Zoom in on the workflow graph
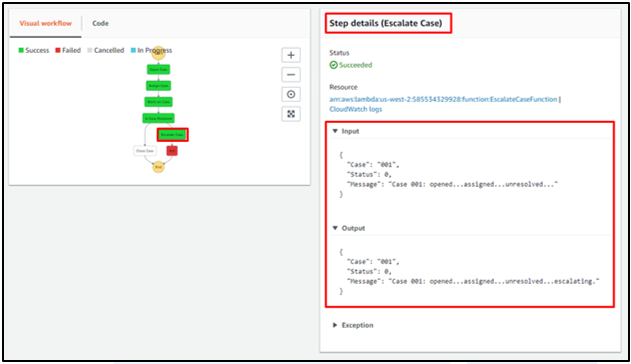The image size is (631, 364). pos(291,55)
